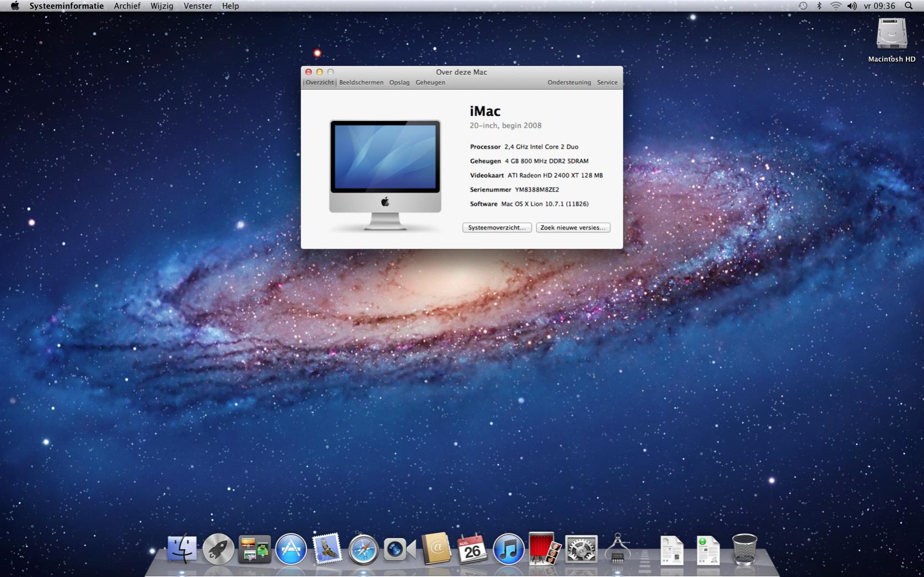This screenshot has width=924, height=577.
Task: Open the Wijzig menu
Action: [x=162, y=6]
